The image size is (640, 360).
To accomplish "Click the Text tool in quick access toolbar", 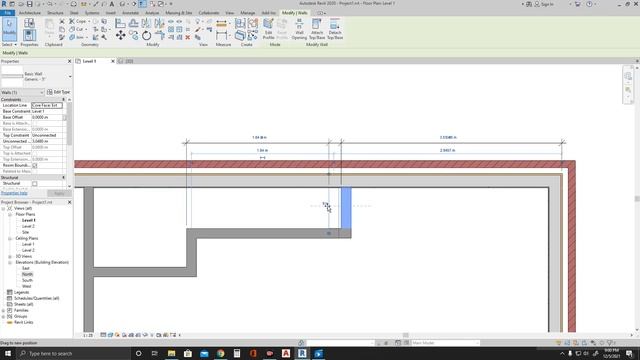I will (x=112, y=4).
